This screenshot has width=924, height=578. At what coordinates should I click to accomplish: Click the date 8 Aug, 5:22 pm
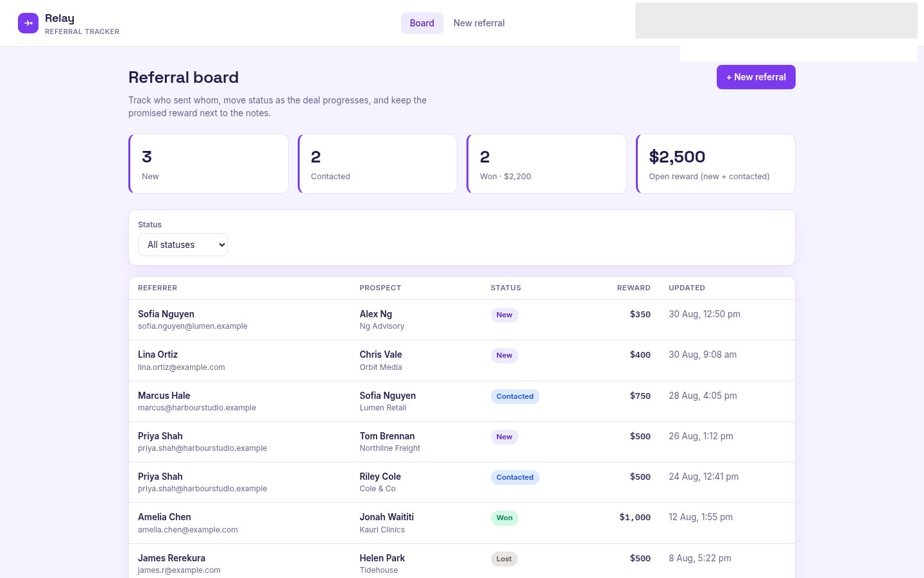(700, 558)
